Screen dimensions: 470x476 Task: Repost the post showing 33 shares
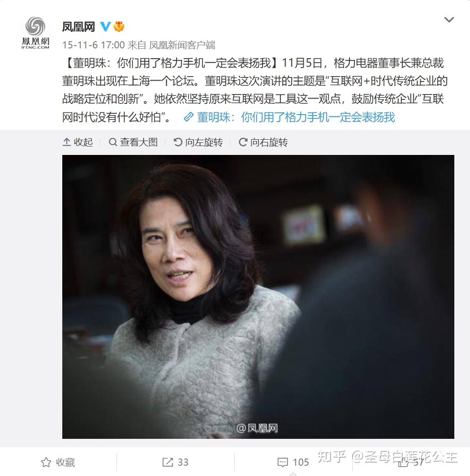[x=175, y=462]
